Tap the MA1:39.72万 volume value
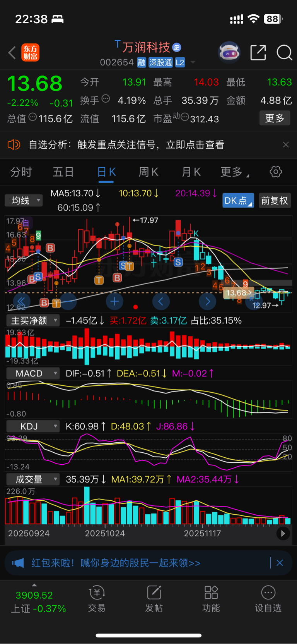 click(142, 479)
